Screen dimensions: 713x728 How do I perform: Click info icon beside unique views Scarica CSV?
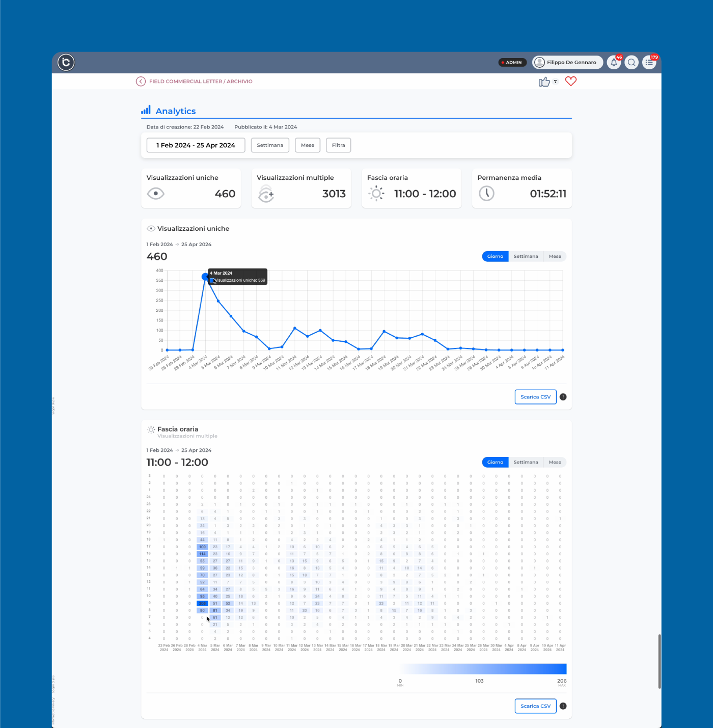coord(563,397)
